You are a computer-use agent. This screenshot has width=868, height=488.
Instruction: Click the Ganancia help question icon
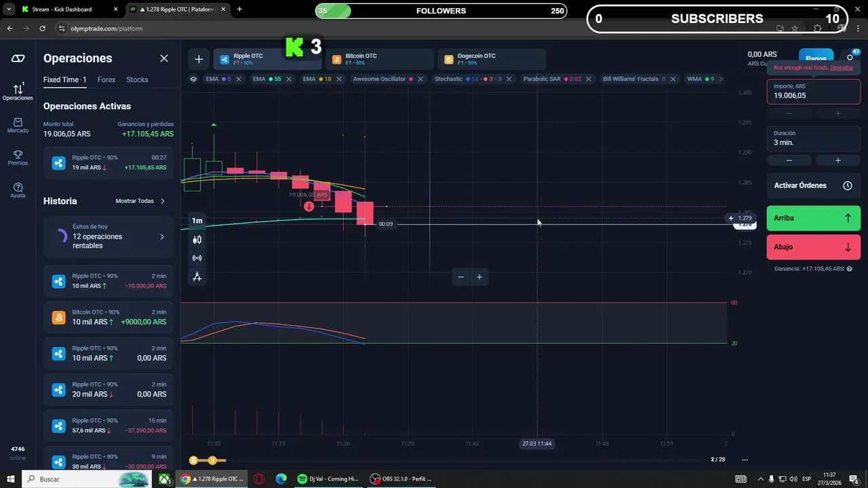point(849,269)
